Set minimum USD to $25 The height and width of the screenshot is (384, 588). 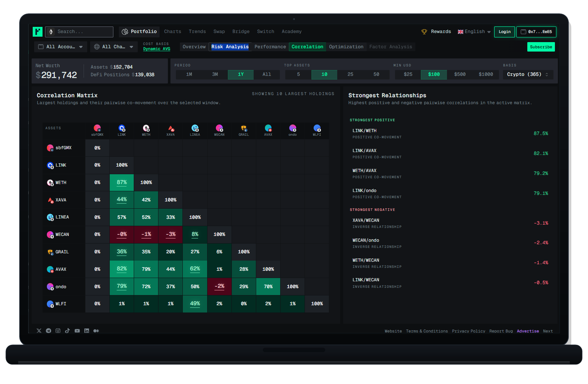(408, 74)
